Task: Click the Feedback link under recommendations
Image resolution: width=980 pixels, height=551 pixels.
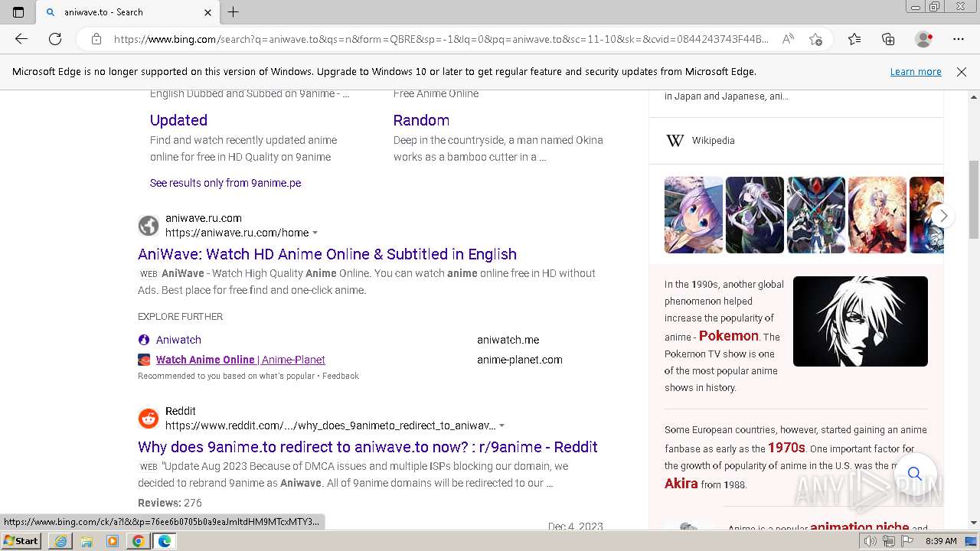Action: click(341, 376)
